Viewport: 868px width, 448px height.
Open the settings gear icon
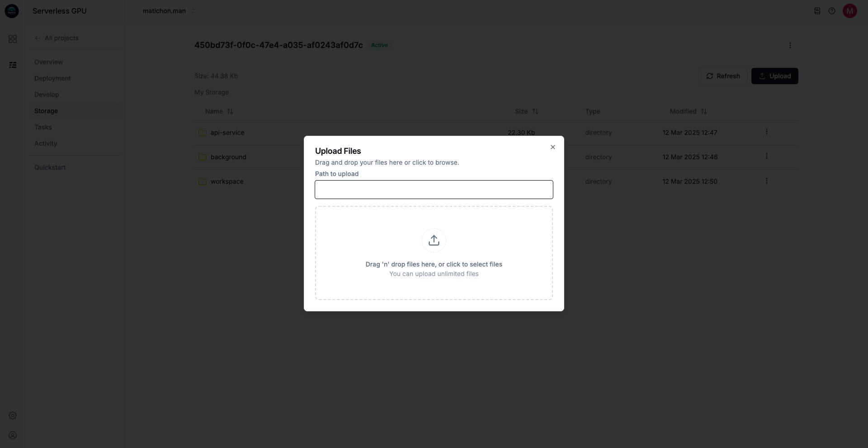click(x=13, y=415)
